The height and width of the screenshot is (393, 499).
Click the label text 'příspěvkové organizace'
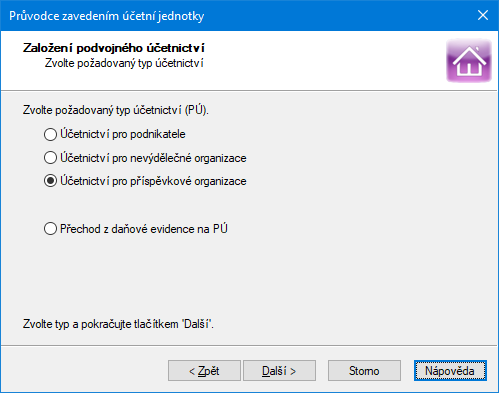pyautogui.click(x=188, y=181)
